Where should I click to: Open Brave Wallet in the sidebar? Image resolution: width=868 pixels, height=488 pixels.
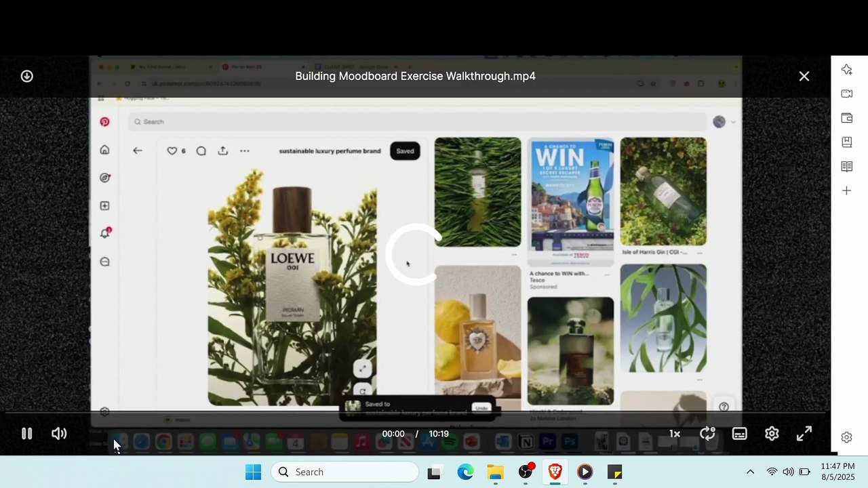click(x=847, y=118)
